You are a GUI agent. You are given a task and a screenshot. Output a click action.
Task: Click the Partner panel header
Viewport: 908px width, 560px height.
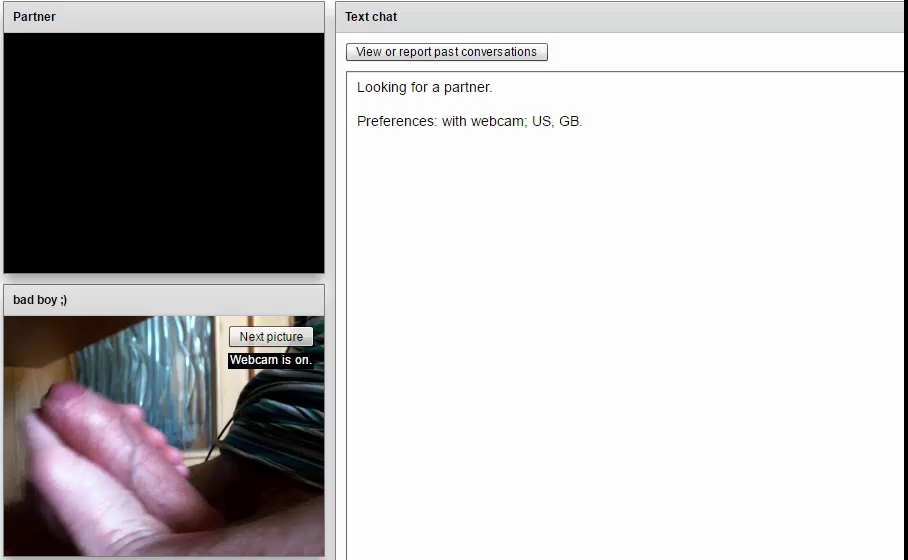(164, 17)
